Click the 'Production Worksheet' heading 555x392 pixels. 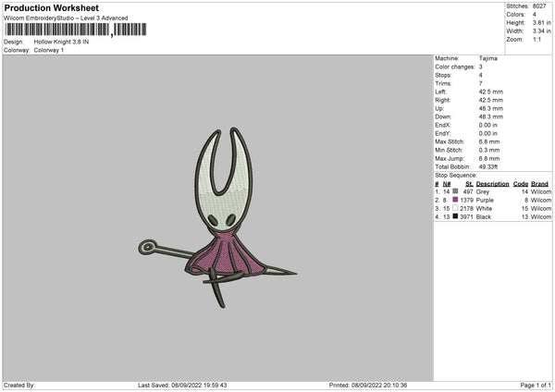click(51, 7)
